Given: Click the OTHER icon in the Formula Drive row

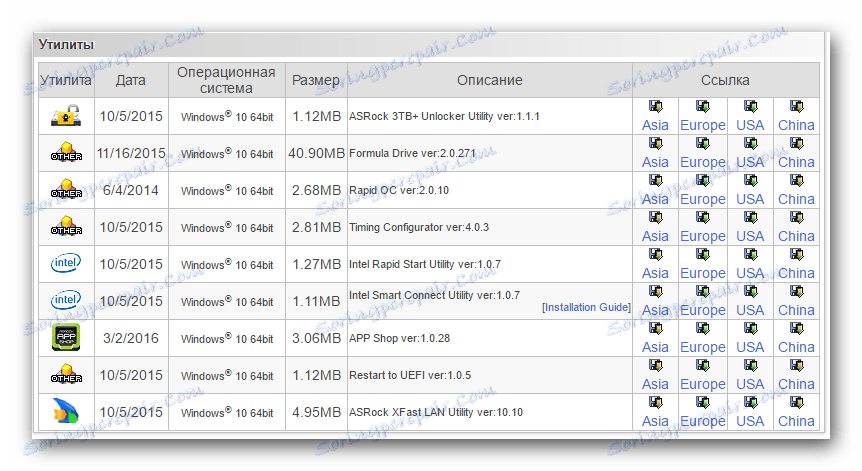Looking at the screenshot, I should point(66,153).
